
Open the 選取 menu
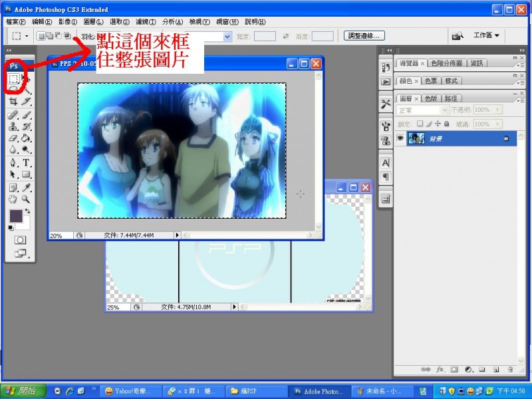point(120,22)
